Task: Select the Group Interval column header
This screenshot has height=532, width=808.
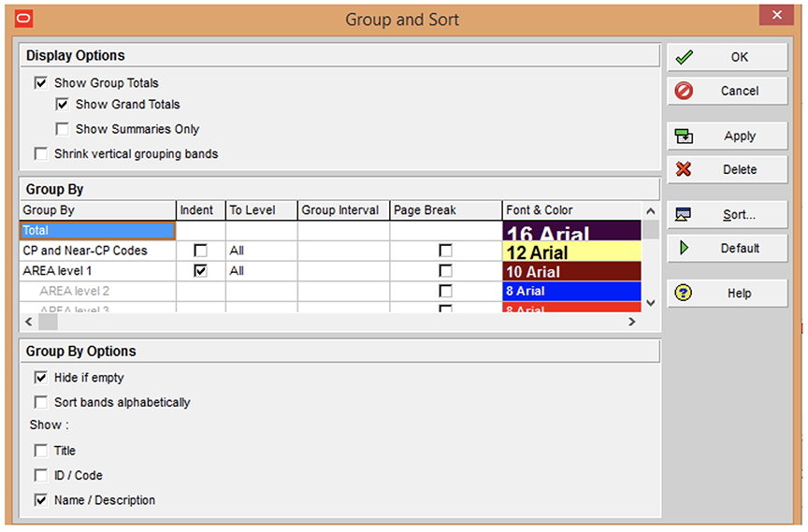Action: [x=342, y=210]
